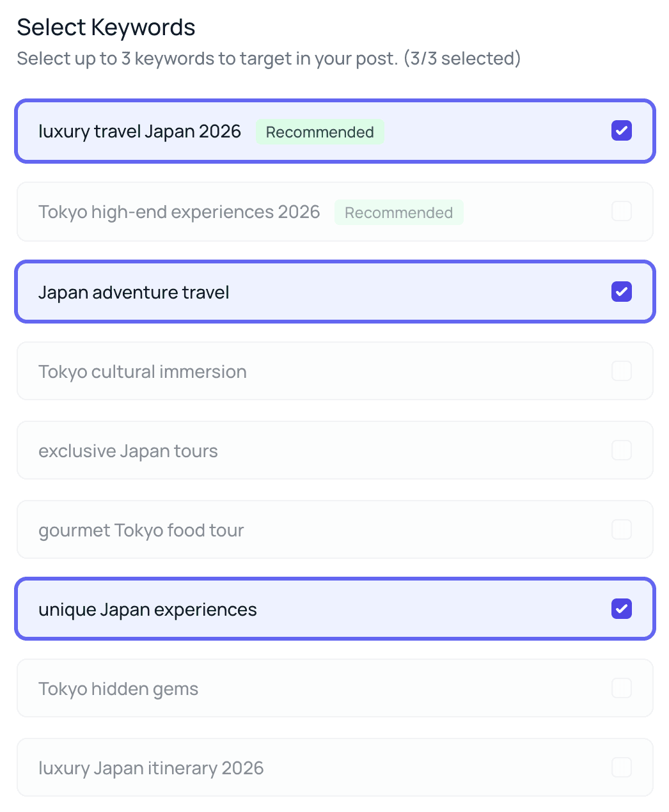Check the gourmet Tokyo food tour checkbox

click(x=621, y=530)
